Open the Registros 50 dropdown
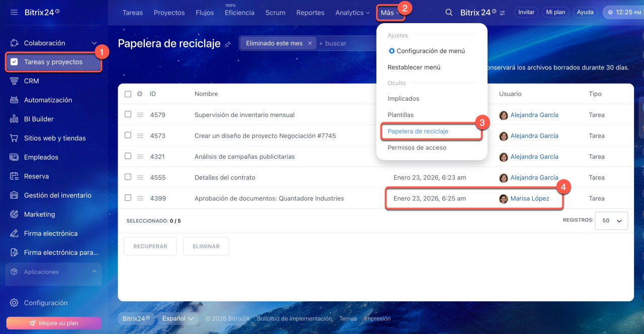 click(x=611, y=221)
